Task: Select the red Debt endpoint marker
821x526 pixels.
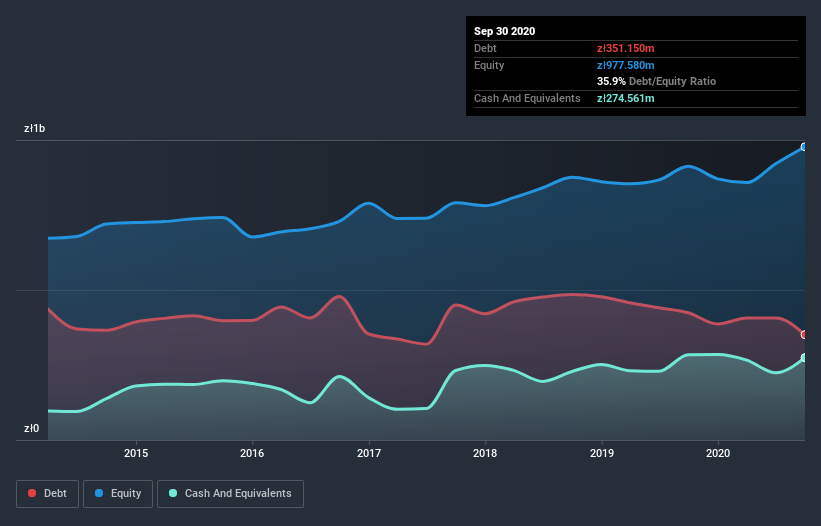Action: pos(804,334)
